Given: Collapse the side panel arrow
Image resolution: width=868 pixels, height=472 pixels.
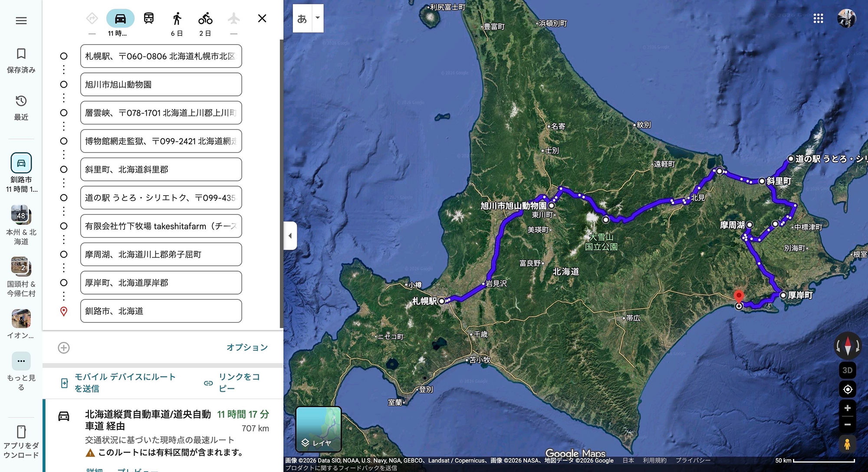Looking at the screenshot, I should pos(290,236).
